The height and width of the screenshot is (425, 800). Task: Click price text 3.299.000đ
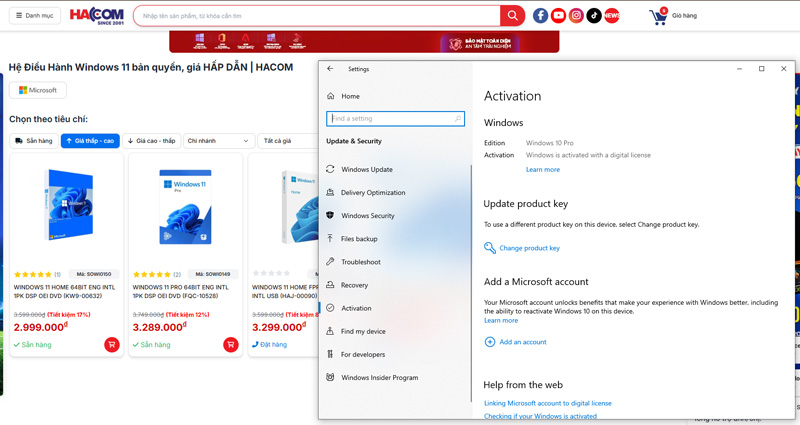coord(279,327)
